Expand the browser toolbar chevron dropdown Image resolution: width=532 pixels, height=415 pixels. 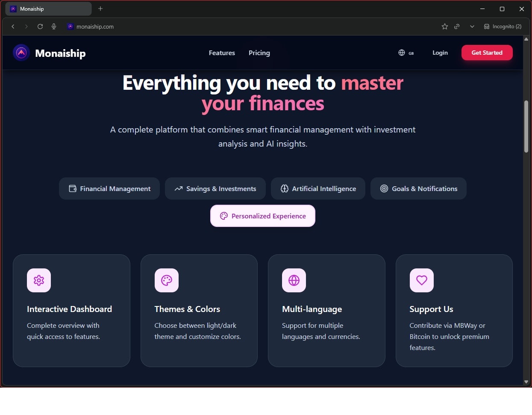click(x=472, y=26)
